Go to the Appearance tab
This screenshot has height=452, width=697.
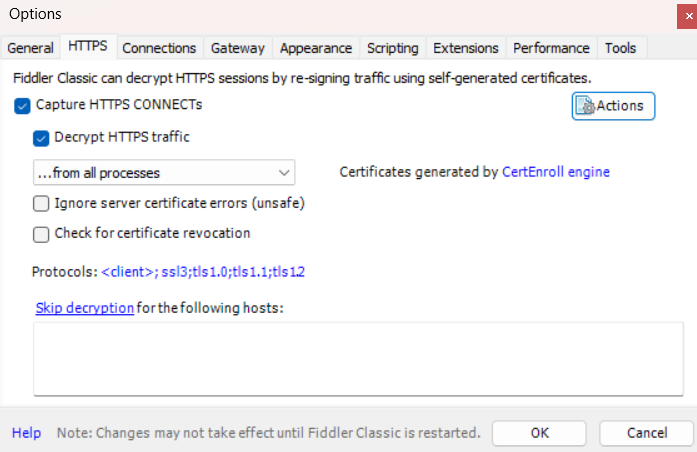pos(316,48)
